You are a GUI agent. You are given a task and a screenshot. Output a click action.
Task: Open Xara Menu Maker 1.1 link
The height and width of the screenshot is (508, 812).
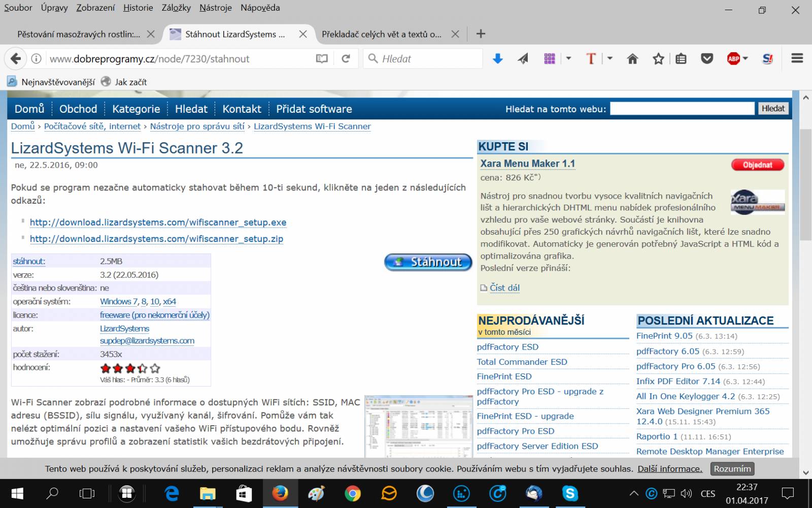(528, 164)
